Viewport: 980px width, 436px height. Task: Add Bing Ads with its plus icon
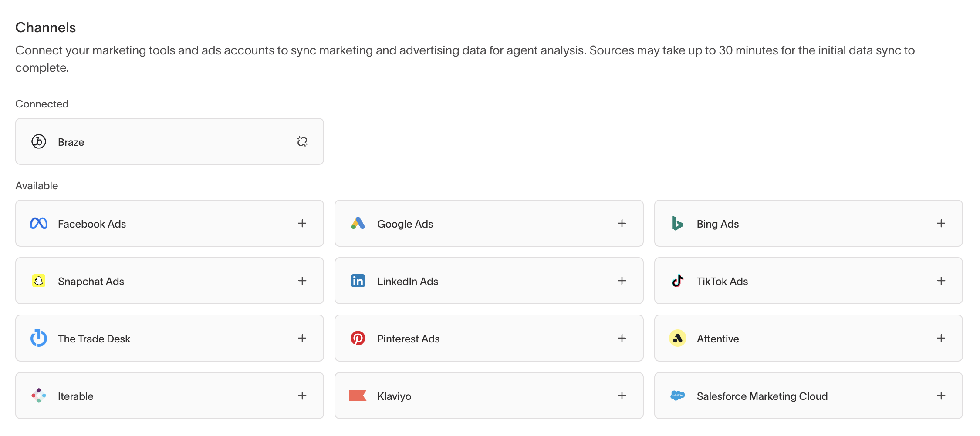pos(941,223)
